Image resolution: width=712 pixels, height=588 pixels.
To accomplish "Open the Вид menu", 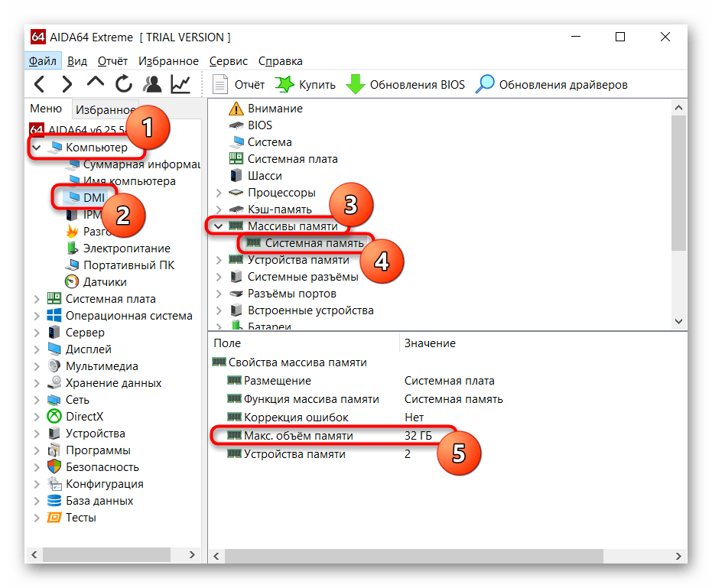I will click(77, 61).
